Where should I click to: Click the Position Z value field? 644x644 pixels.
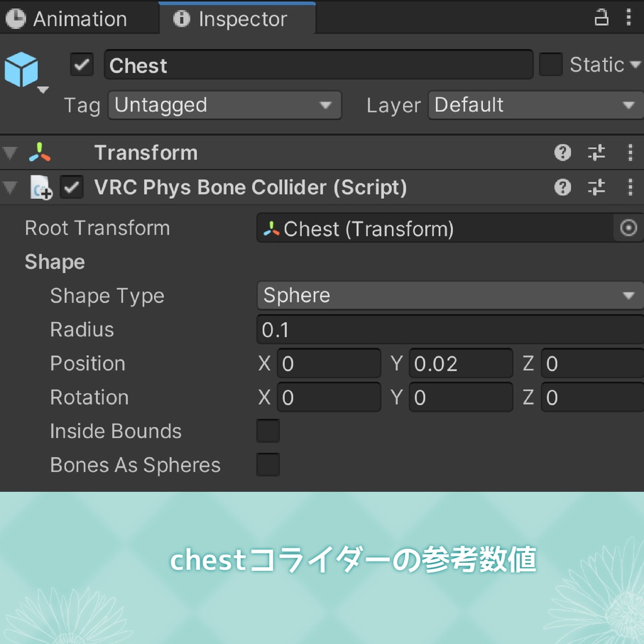click(592, 364)
